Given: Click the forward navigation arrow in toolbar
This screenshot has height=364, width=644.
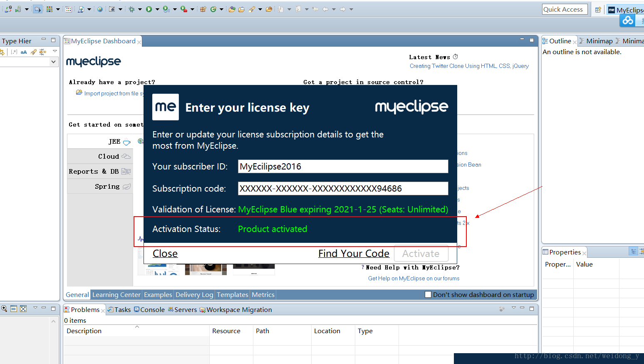Looking at the screenshot, I should pyautogui.click(x=343, y=9).
